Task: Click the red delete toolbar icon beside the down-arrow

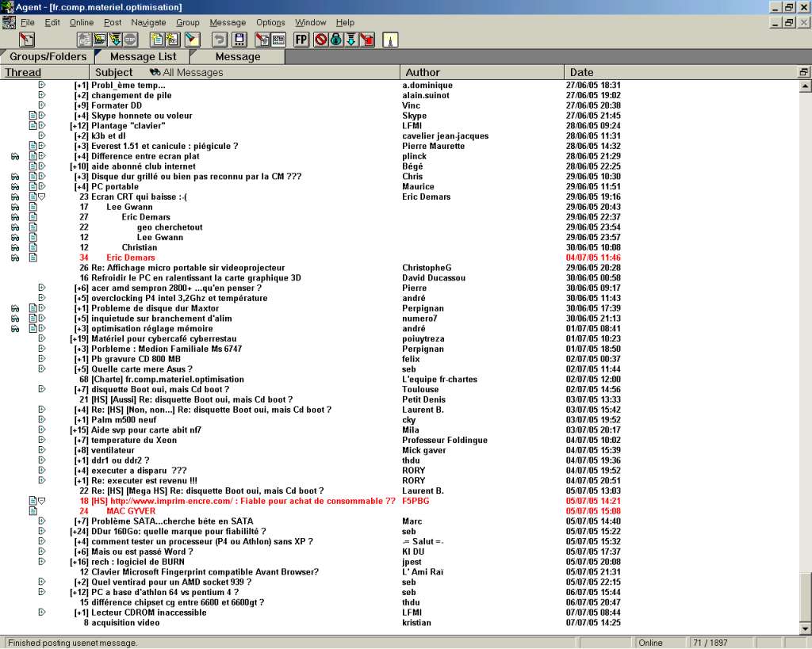Action: pos(366,40)
